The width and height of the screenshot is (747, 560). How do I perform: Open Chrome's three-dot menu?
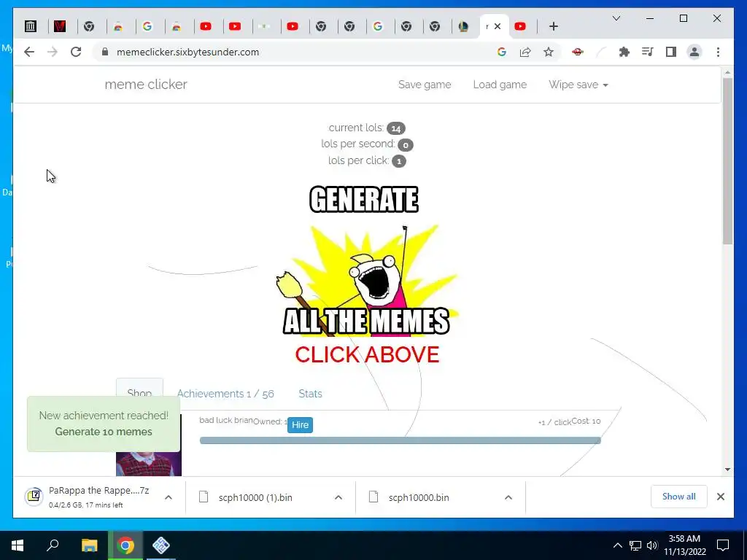click(718, 52)
